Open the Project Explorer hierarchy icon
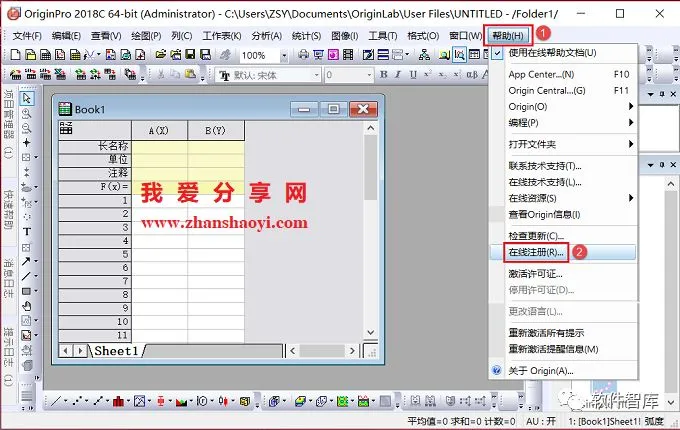This screenshot has height=430, width=680. 424,55
